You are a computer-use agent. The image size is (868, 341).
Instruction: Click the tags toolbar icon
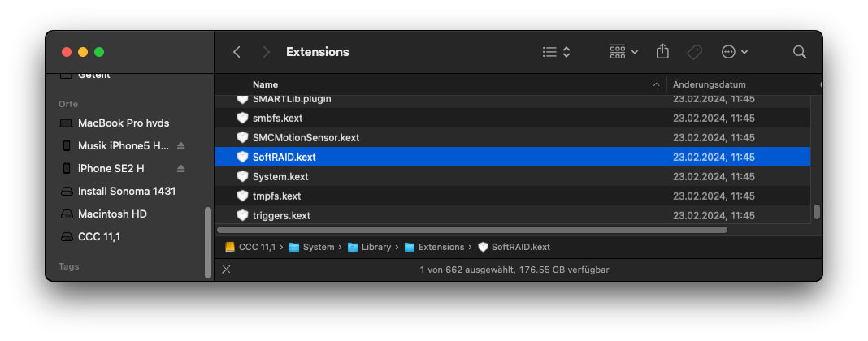[694, 52]
